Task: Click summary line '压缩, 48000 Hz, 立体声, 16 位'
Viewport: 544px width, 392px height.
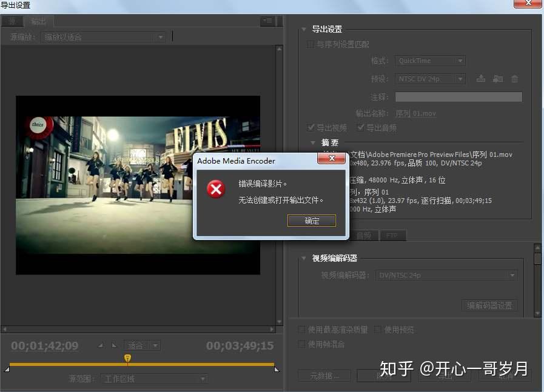Action: click(x=398, y=180)
